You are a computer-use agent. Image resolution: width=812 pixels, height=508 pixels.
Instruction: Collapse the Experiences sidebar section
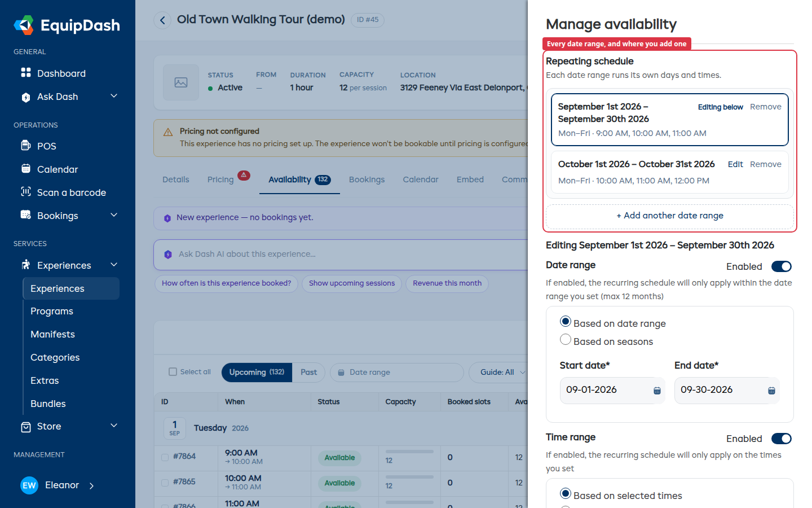click(114, 264)
